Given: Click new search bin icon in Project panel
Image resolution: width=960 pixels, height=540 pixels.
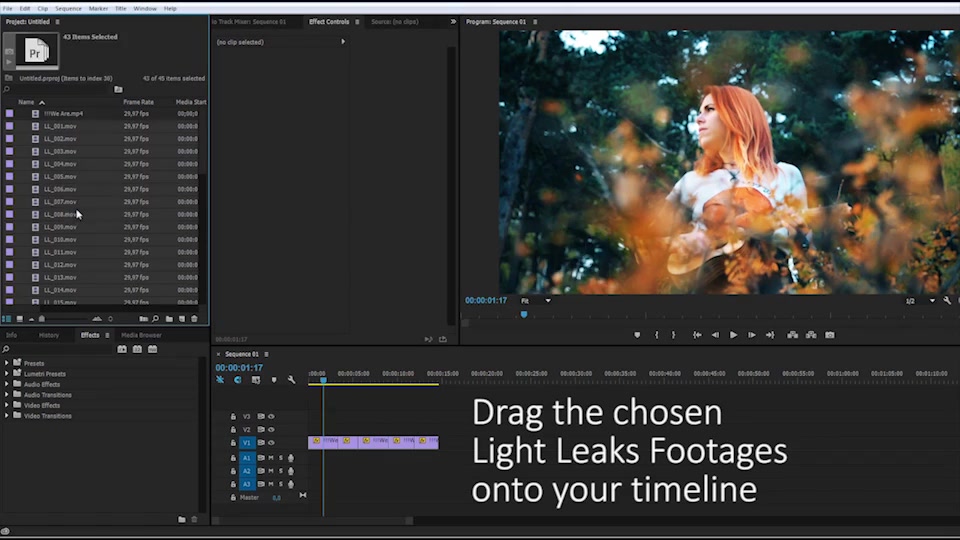Looking at the screenshot, I should click(x=118, y=89).
